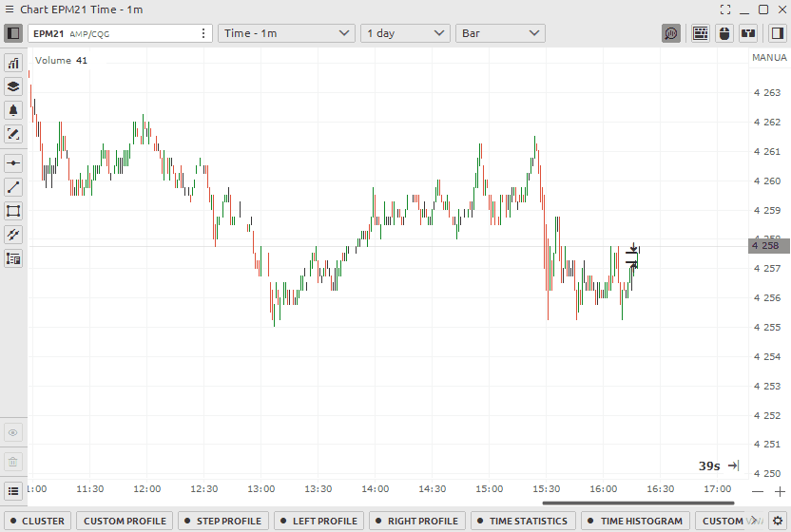791x532 pixels.
Task: Select the trend line drawing tool
Action: click(x=13, y=187)
